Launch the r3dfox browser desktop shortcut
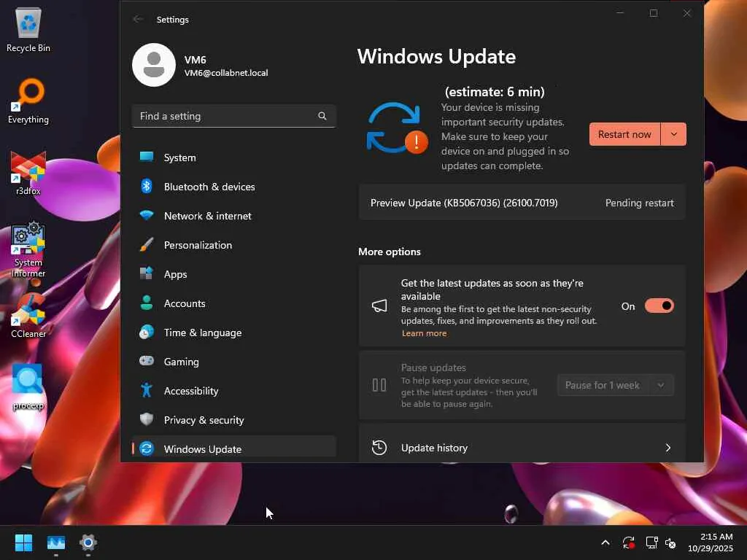This screenshot has height=560, width=747. coord(28,173)
